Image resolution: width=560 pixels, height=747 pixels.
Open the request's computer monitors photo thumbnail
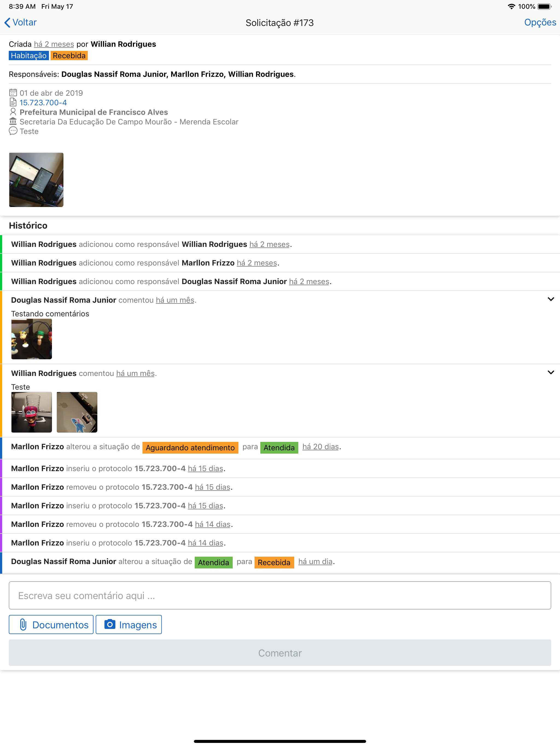tap(36, 180)
